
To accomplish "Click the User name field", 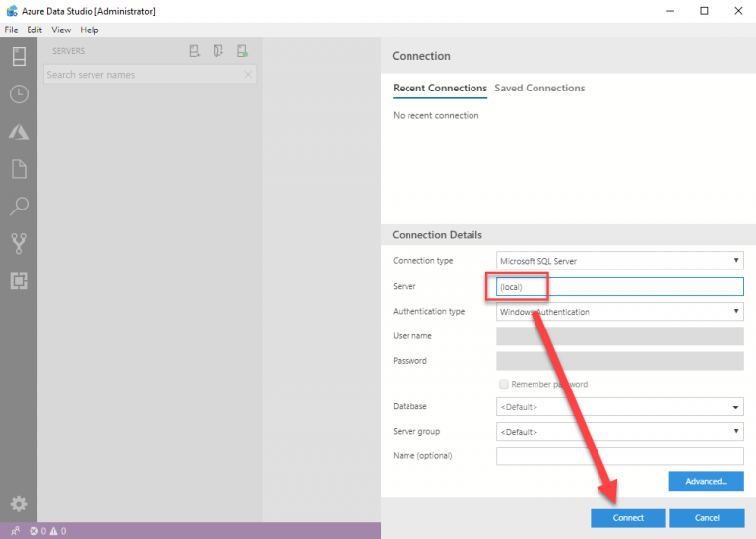I will pos(619,336).
